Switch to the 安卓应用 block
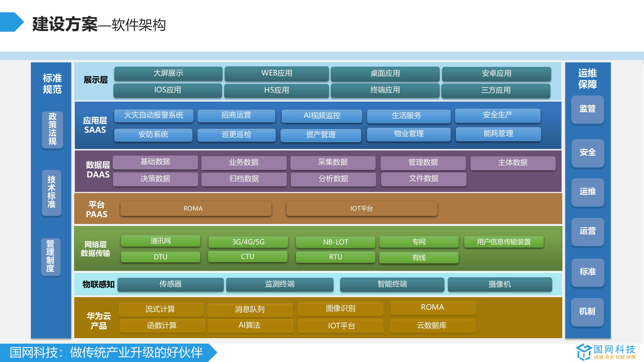Viewport: 644px width, 362px height. 496,73
